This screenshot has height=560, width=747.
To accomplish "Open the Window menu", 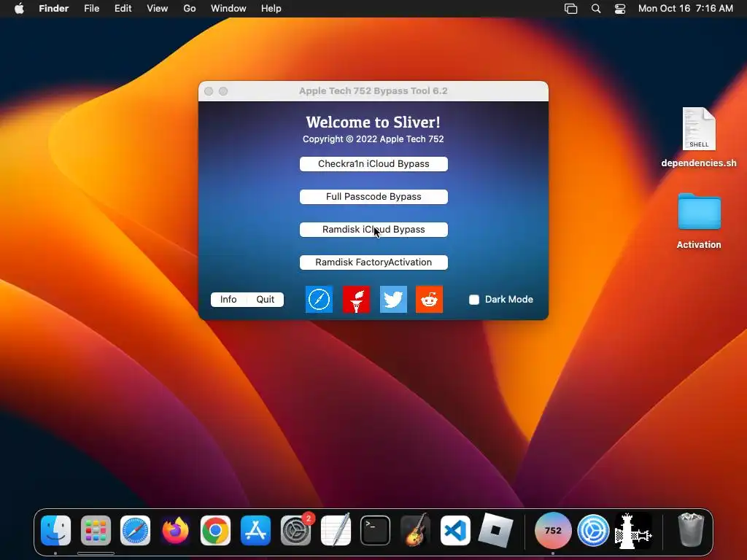I will point(228,9).
